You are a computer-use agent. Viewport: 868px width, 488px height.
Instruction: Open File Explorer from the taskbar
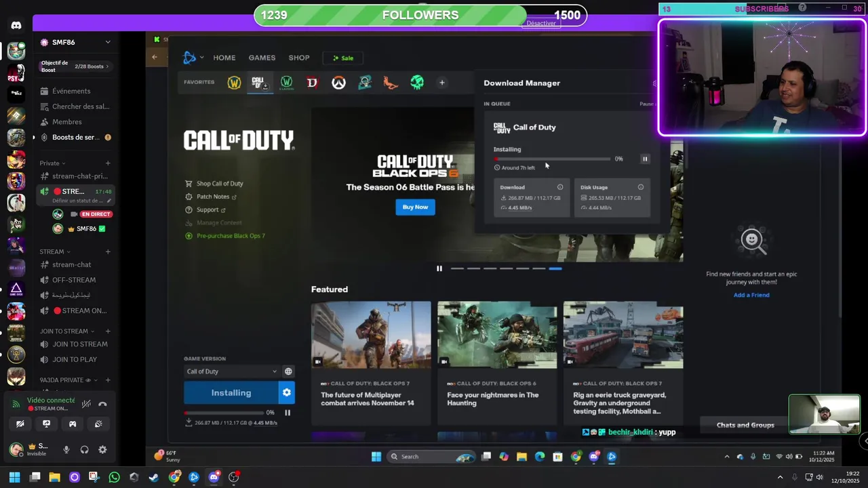point(54,477)
